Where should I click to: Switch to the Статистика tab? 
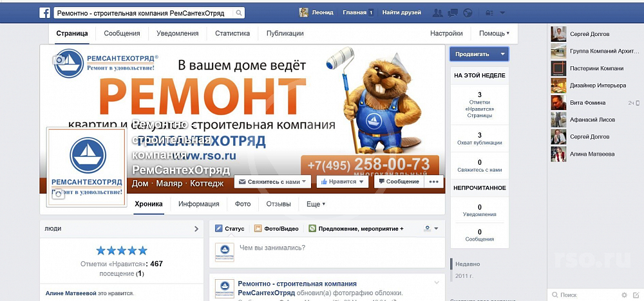coord(232,33)
